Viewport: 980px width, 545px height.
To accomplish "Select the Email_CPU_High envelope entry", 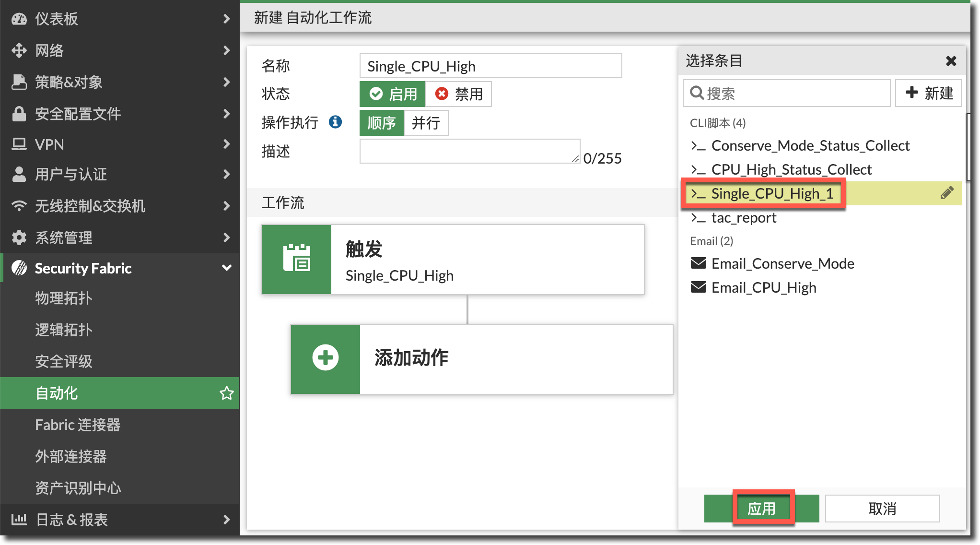I will 763,287.
